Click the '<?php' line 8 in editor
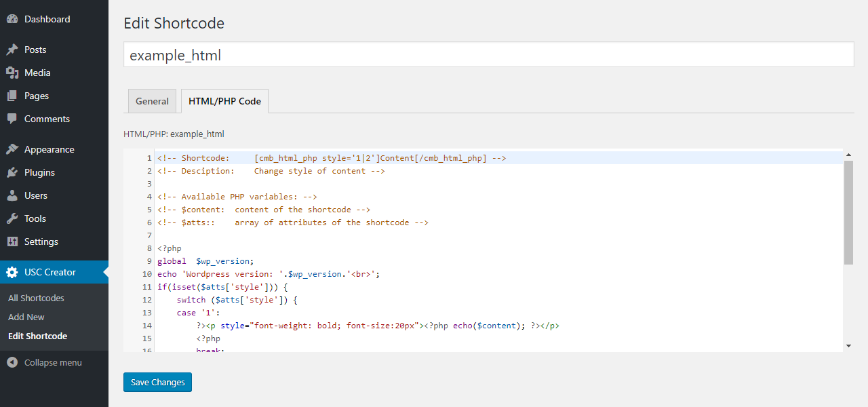 point(170,248)
